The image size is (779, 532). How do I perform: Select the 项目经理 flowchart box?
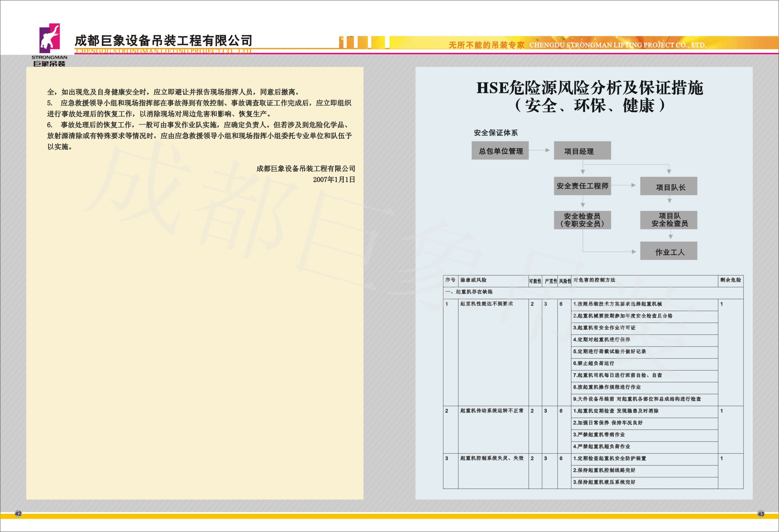(x=582, y=151)
